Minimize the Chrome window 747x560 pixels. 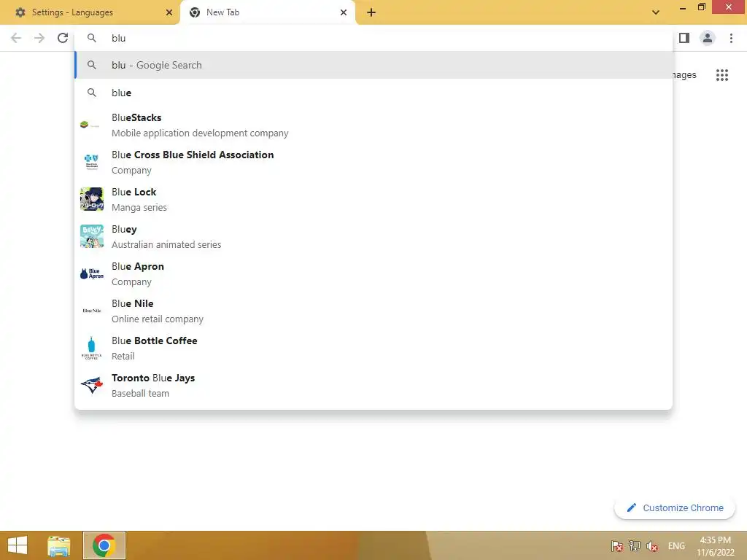click(x=683, y=8)
